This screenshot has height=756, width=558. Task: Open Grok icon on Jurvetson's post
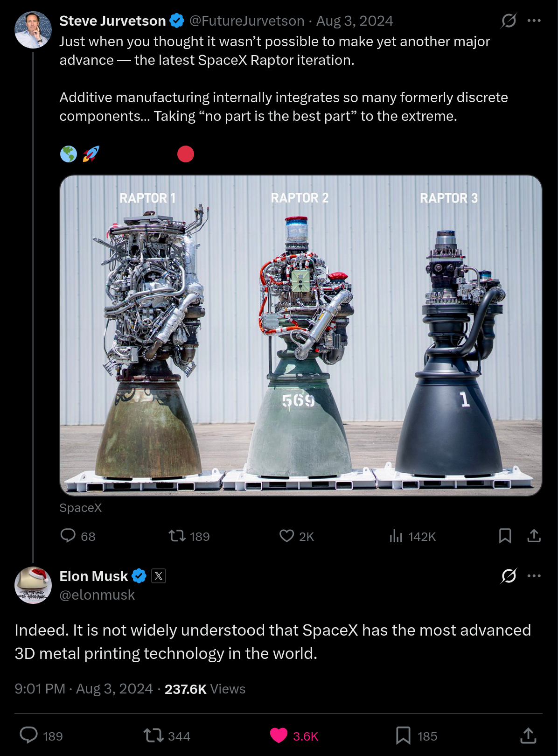[x=508, y=21]
